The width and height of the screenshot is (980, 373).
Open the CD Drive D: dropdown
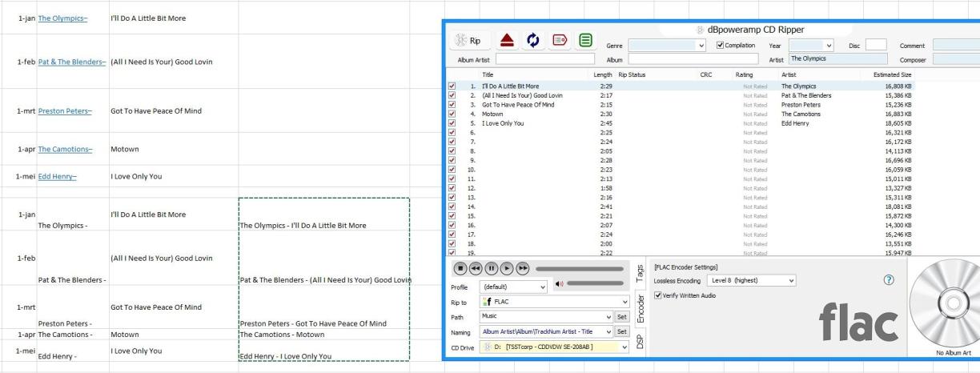pyautogui.click(x=626, y=347)
